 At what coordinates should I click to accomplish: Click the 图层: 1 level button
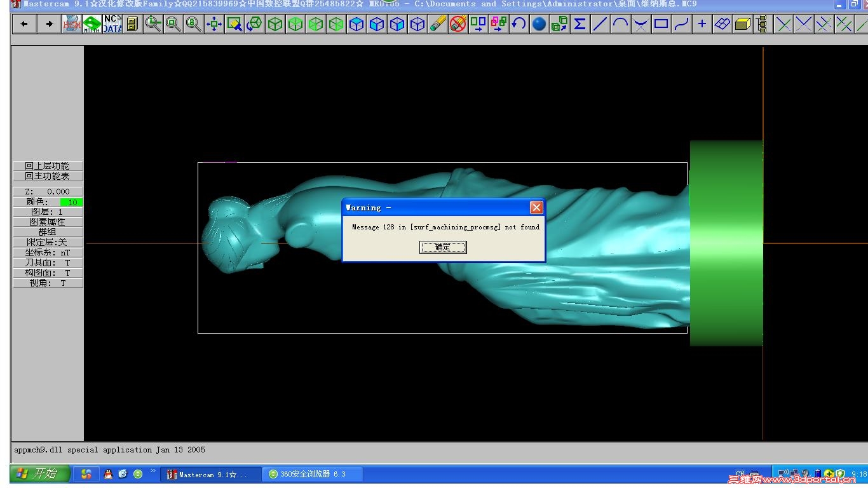(x=48, y=212)
